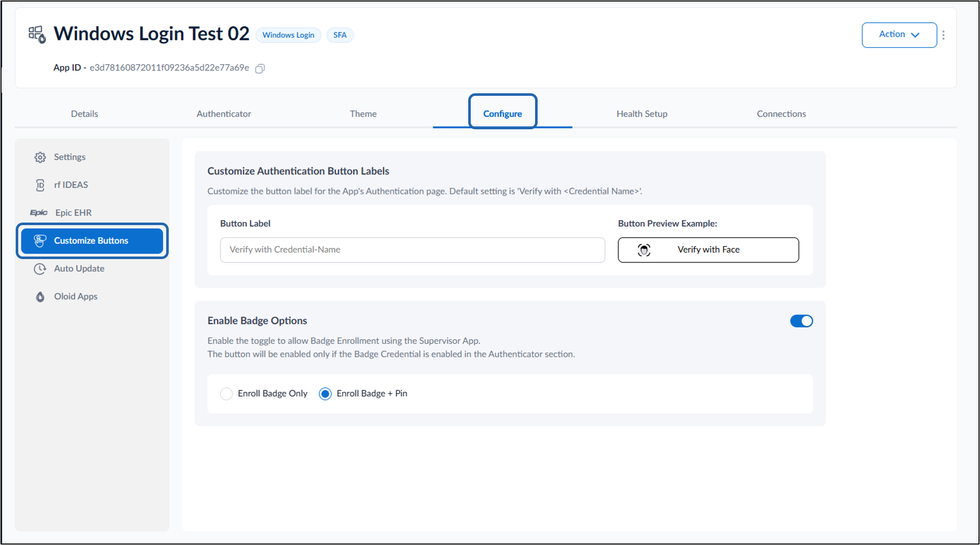Click the Epic logo icon in sidebar

(39, 213)
